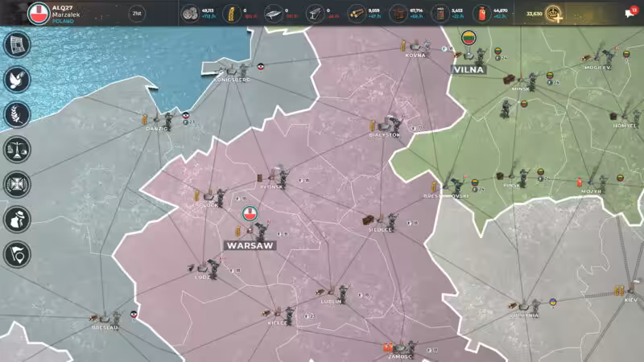Click the 21st day indicator
Viewport: 644px width, 362px height.
[x=137, y=14]
